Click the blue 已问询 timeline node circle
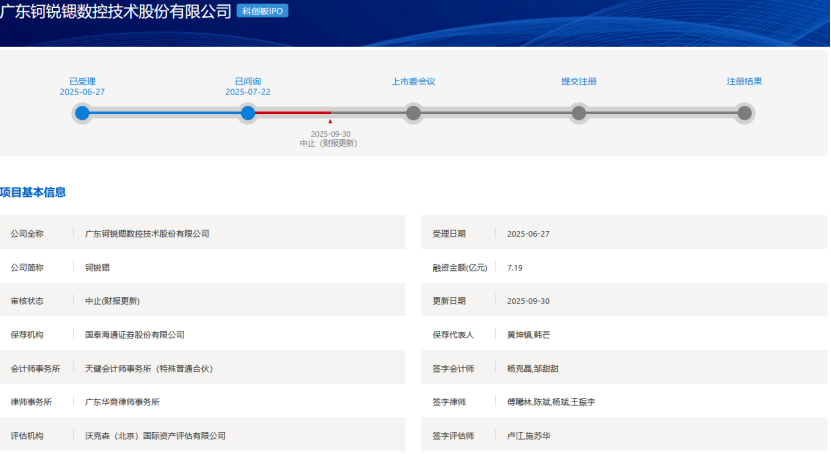 point(247,113)
